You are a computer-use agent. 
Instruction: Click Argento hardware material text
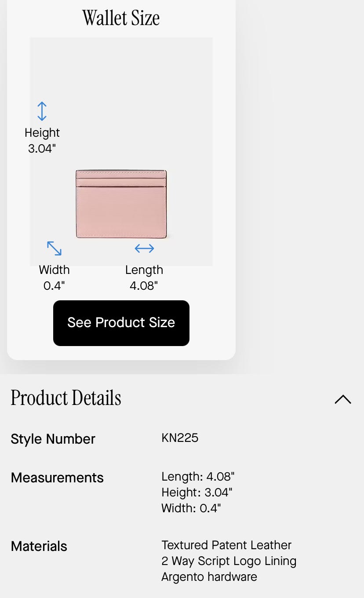(209, 577)
